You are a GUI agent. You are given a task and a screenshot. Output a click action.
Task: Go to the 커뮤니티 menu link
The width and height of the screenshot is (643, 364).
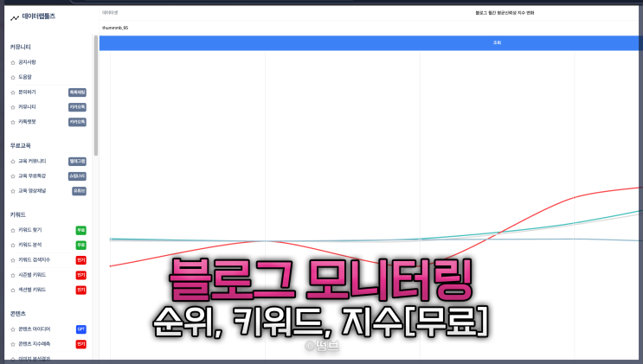click(27, 107)
